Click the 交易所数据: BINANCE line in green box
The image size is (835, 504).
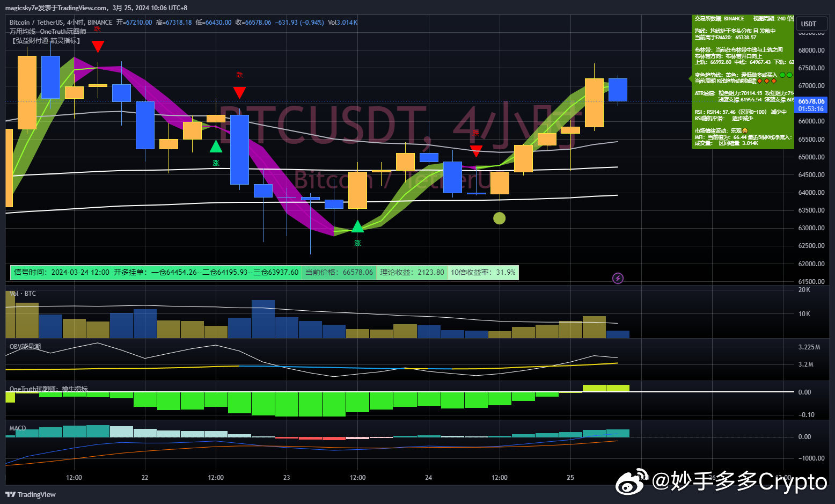719,19
